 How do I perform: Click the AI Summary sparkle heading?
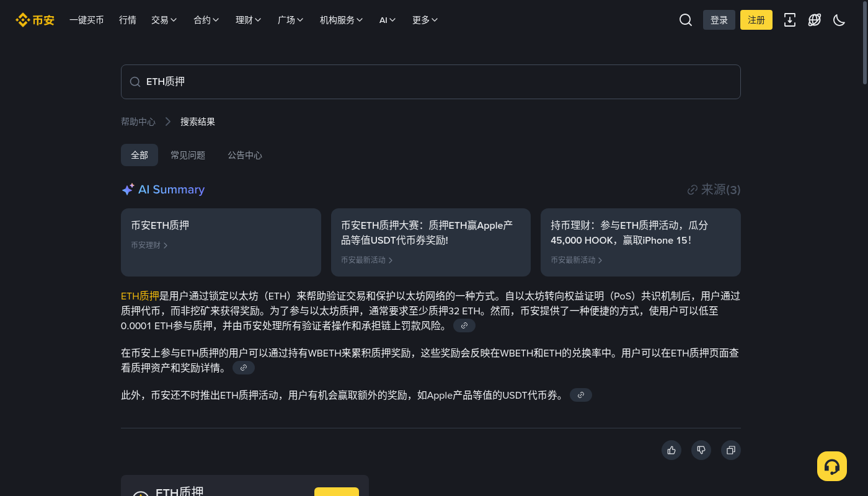(x=163, y=190)
